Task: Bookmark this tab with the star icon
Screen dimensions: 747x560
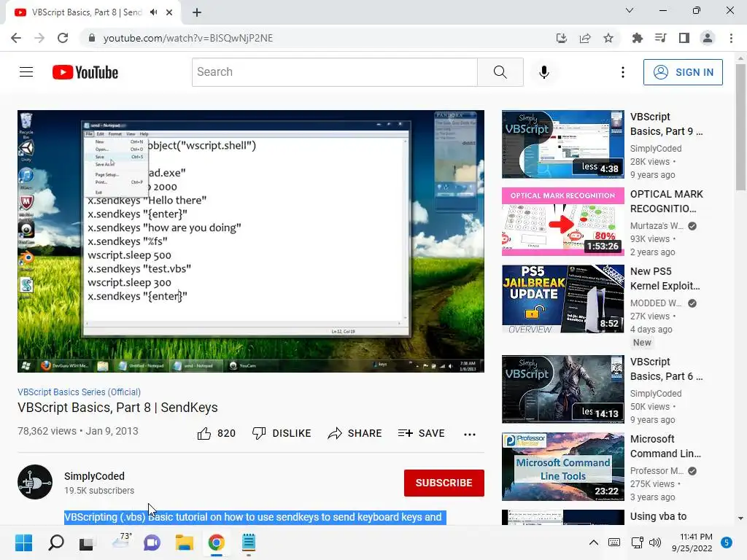Action: coord(608,38)
